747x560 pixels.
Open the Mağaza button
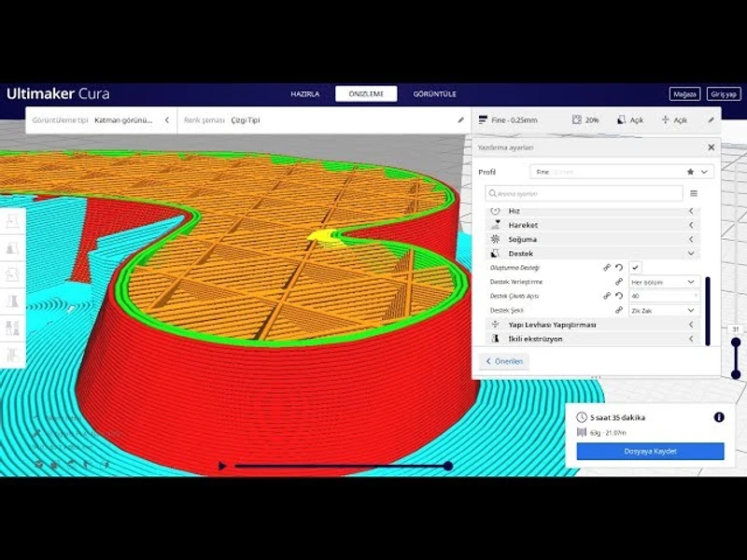pyautogui.click(x=684, y=94)
